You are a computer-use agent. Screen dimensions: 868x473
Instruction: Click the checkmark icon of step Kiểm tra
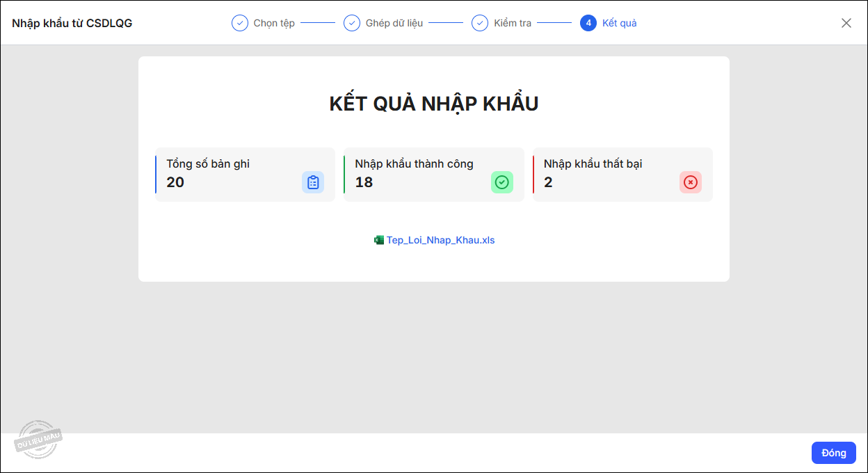pyautogui.click(x=480, y=22)
